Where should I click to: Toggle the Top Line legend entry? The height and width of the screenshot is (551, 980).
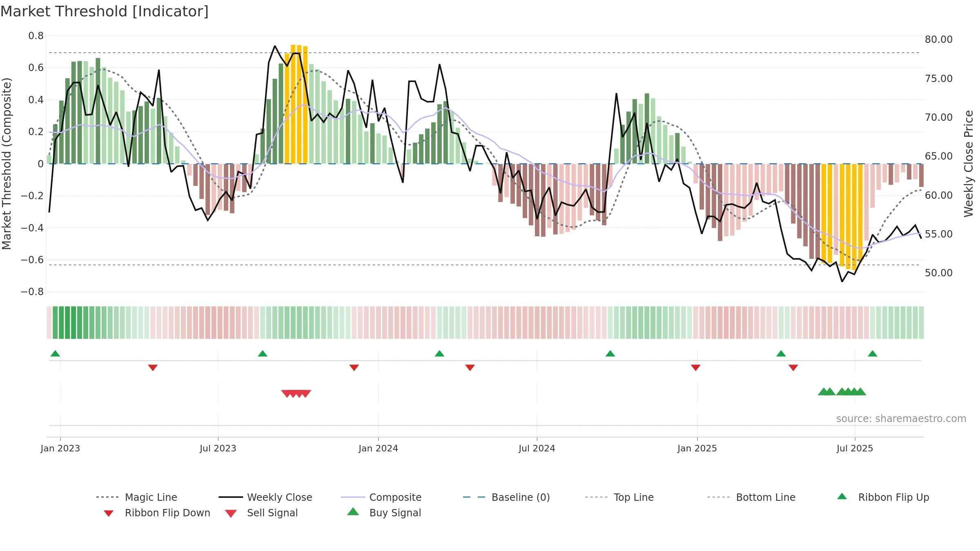click(619, 497)
